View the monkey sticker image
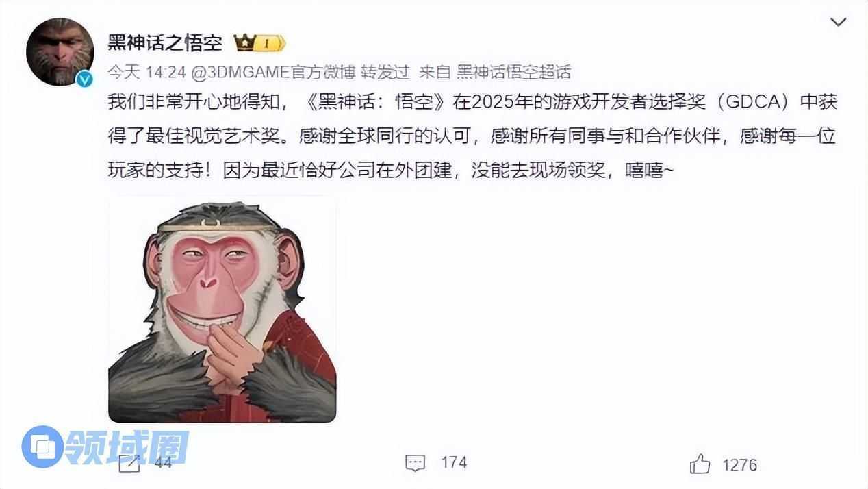The width and height of the screenshot is (868, 489). tap(222, 310)
